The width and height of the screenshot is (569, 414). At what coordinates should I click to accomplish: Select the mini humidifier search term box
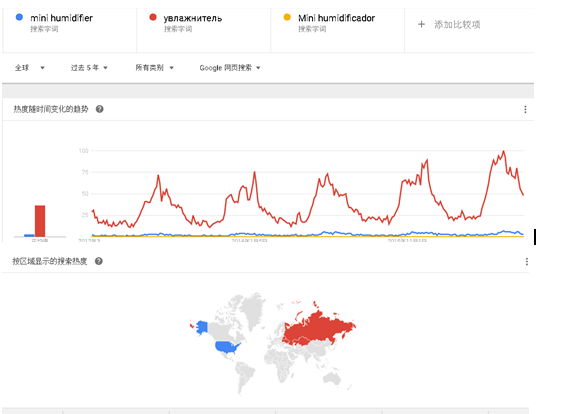tap(70, 30)
